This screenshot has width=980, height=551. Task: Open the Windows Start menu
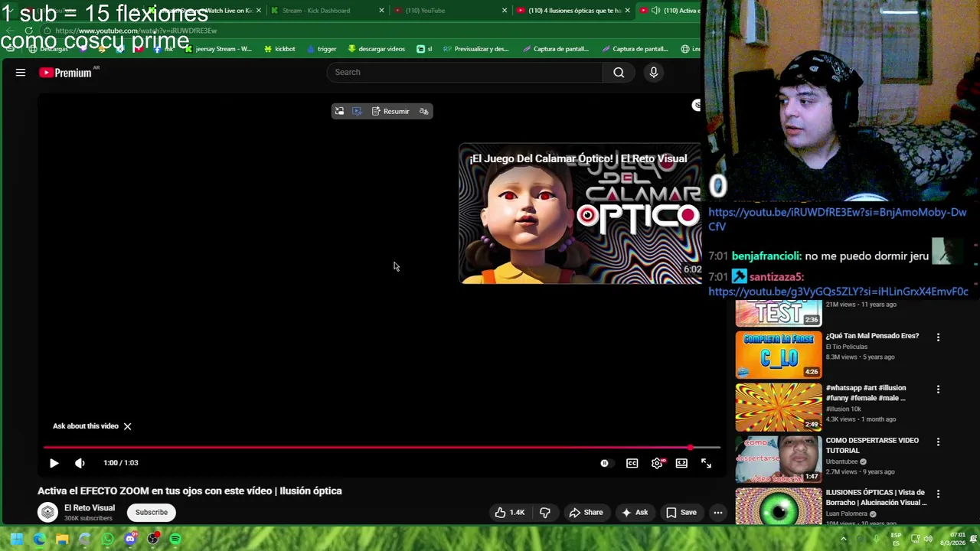click(16, 539)
